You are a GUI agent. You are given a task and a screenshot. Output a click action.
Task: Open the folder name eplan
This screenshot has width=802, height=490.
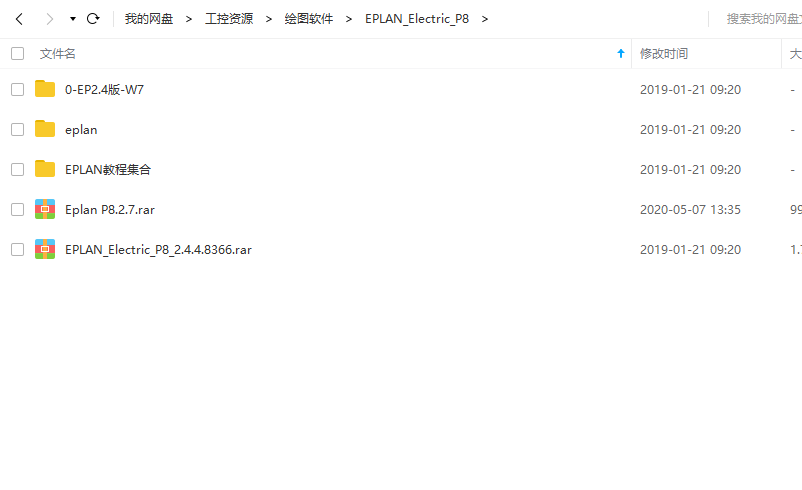pos(81,130)
